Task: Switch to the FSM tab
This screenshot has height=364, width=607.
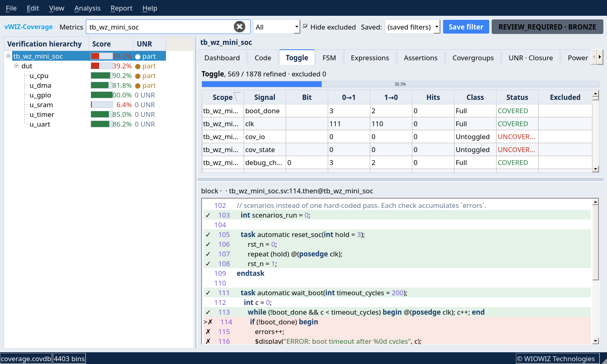Action: click(329, 57)
